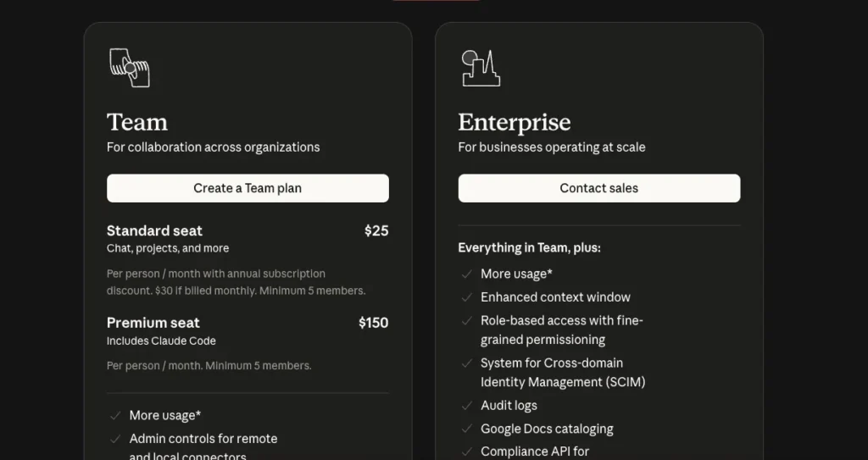
Task: Click checkmark next to Audit logs
Action: click(466, 406)
